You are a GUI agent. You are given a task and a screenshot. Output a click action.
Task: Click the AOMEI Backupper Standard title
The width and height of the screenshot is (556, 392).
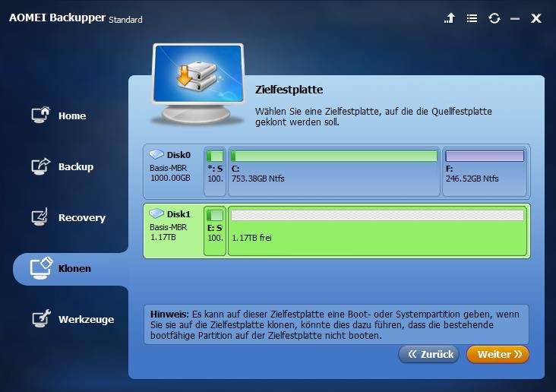click(x=76, y=17)
